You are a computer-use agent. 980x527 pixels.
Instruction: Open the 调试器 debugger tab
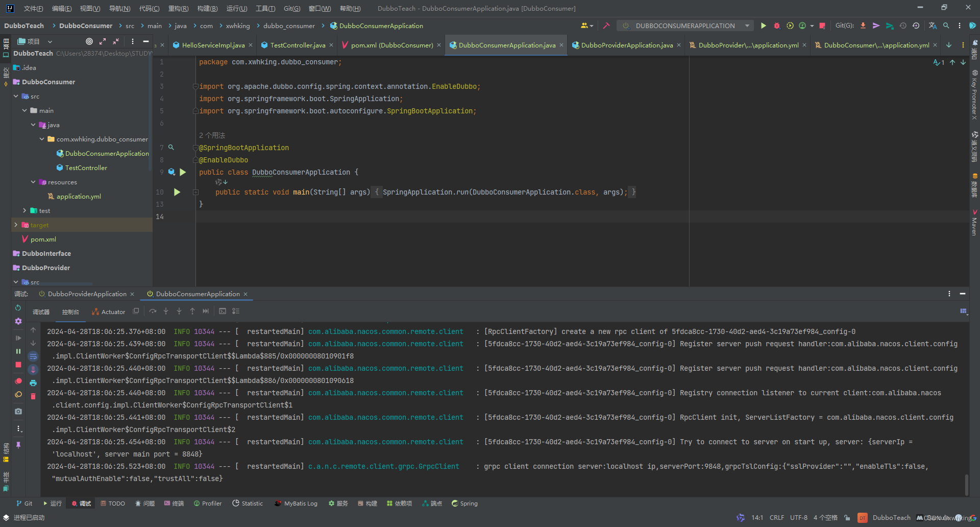pyautogui.click(x=41, y=312)
